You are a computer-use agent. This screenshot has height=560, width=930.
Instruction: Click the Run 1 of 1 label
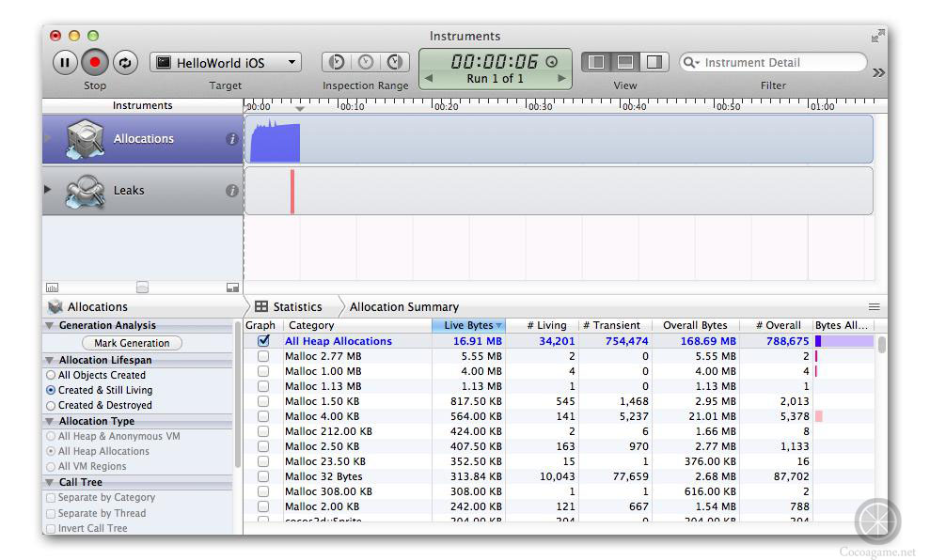tap(495, 78)
